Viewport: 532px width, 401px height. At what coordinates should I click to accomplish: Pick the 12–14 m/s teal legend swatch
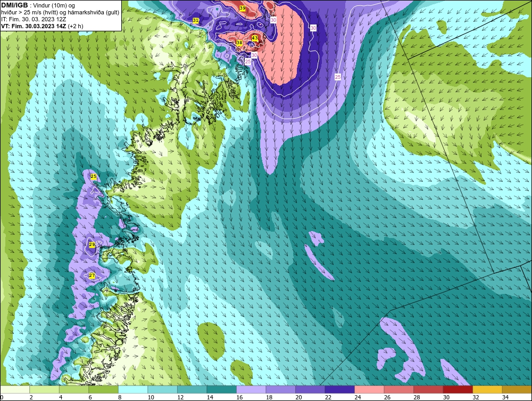click(x=192, y=389)
